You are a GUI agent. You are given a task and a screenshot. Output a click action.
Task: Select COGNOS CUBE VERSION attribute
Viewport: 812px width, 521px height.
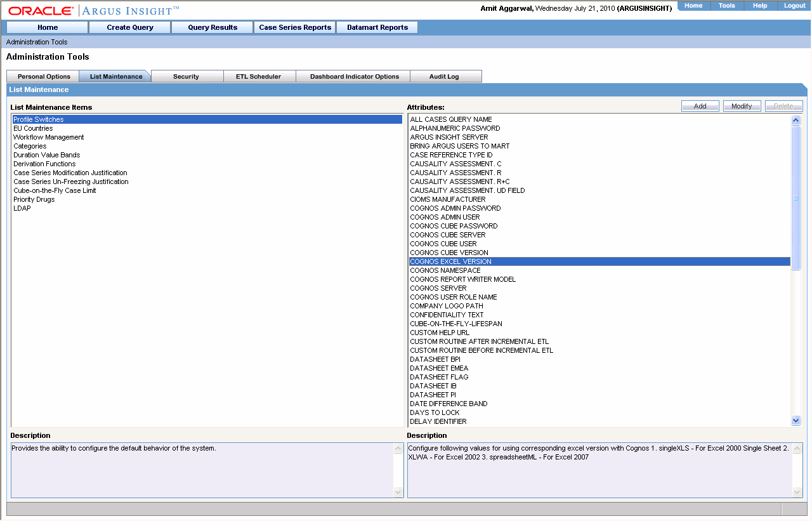coord(599,253)
